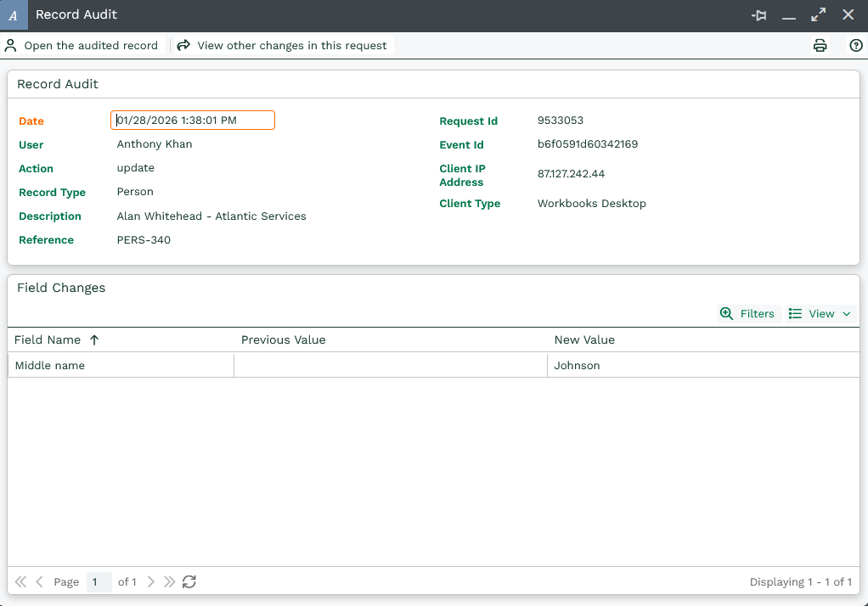
Task: Open the audited record
Action: (82, 46)
